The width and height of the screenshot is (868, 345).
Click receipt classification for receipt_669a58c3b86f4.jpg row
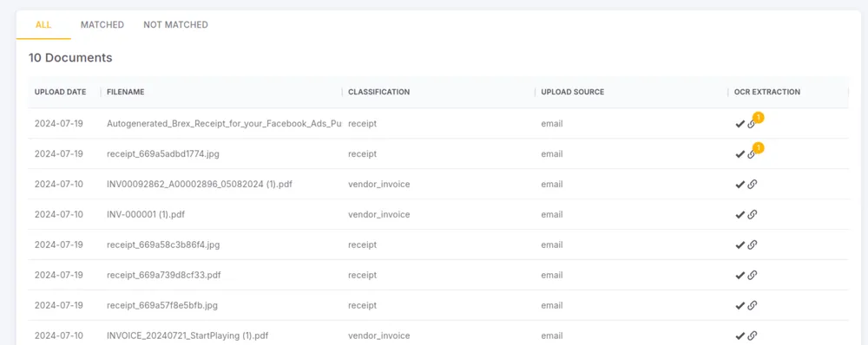point(363,245)
